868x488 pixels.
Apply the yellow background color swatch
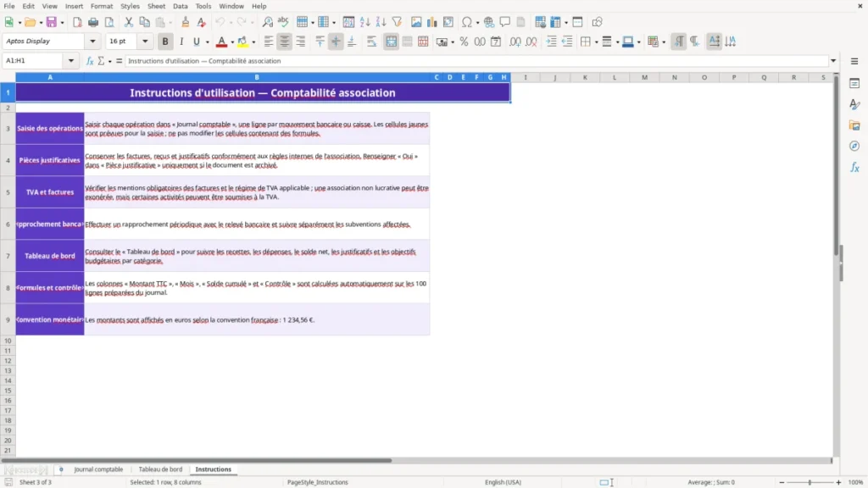tap(242, 42)
